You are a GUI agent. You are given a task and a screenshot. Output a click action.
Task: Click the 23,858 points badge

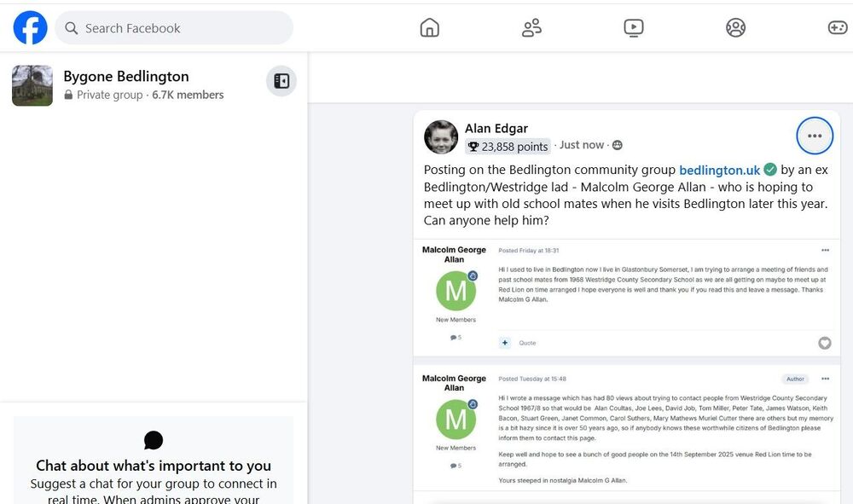click(x=508, y=146)
